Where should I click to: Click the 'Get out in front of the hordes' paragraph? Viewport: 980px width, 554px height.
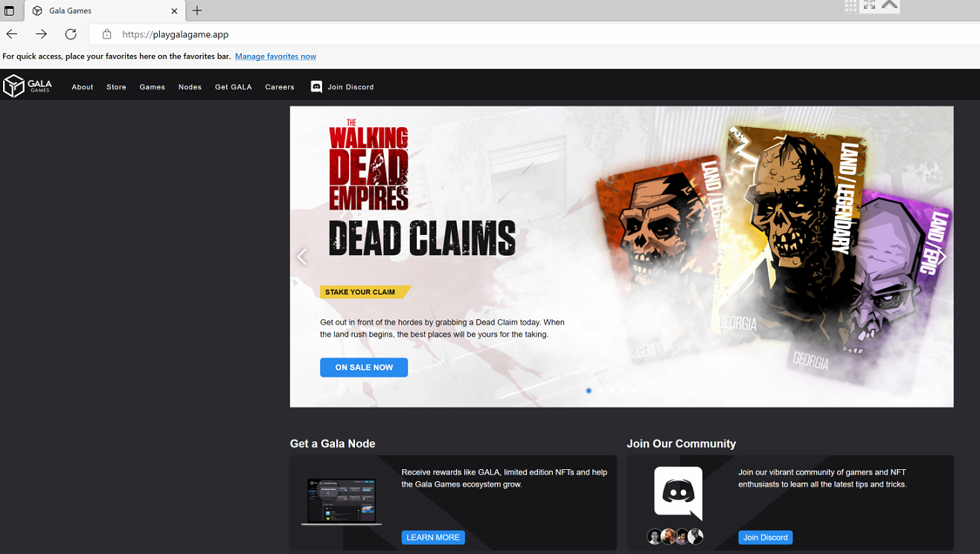click(443, 328)
